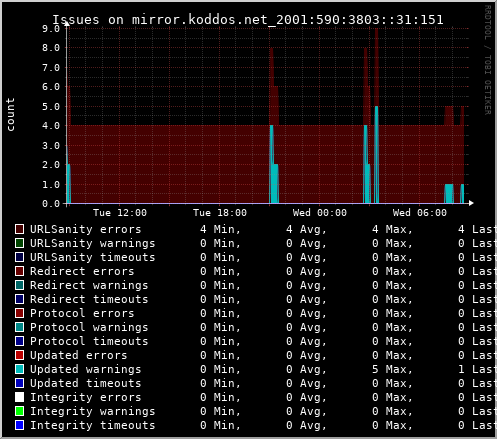
Task: Click the Protocol warnings teal swatch
Action: pos(19,327)
